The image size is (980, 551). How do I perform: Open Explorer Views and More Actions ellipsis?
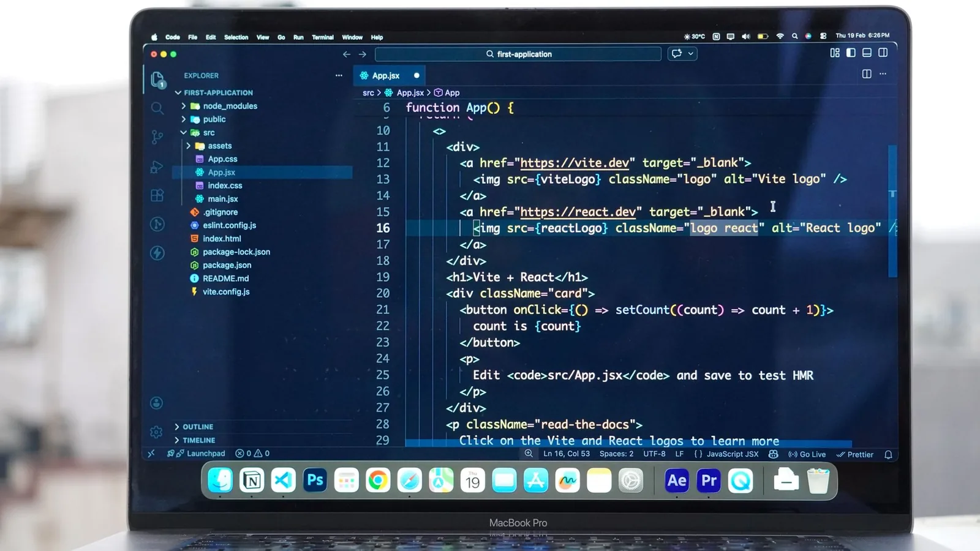[x=339, y=75]
